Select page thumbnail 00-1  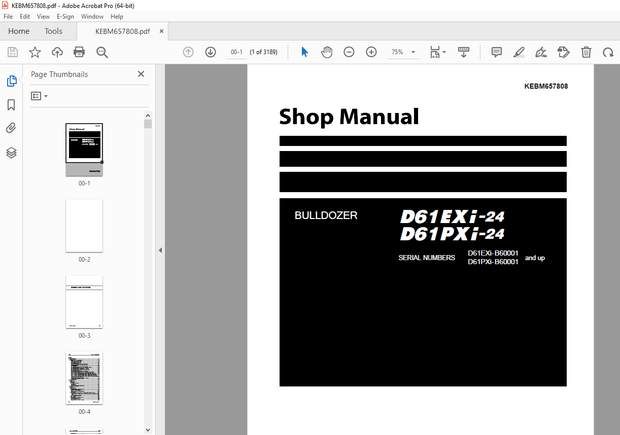(84, 149)
